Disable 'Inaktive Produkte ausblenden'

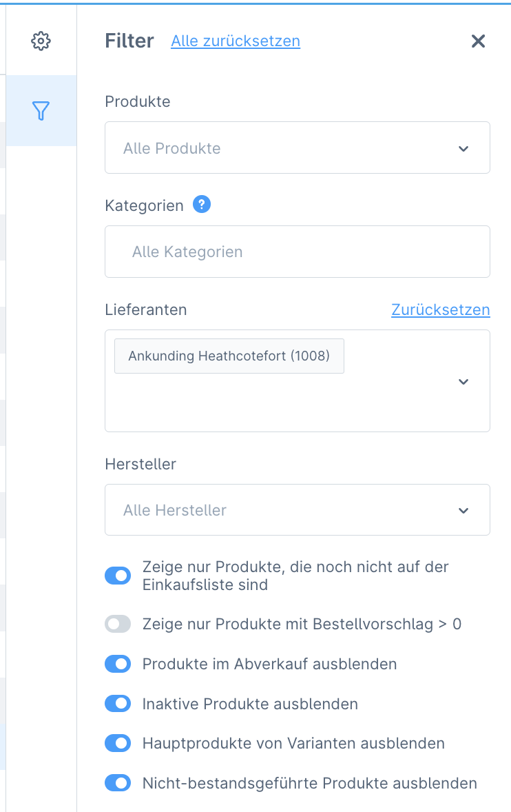click(118, 704)
